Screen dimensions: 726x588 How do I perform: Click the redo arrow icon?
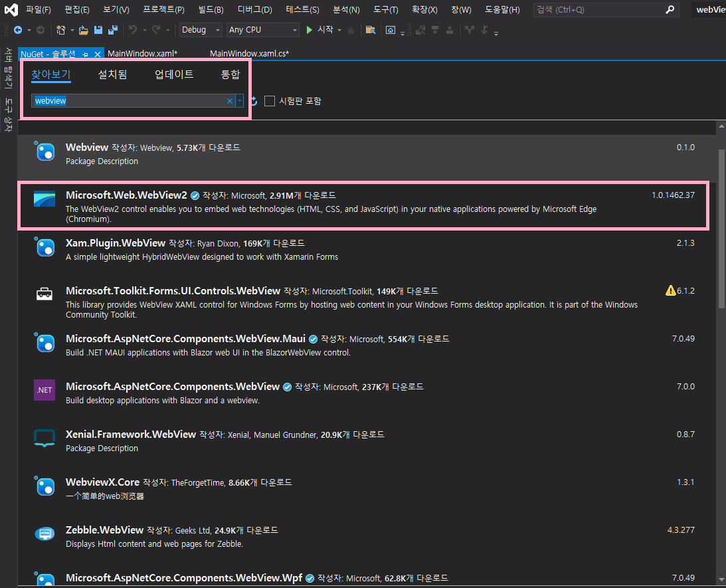click(156, 30)
